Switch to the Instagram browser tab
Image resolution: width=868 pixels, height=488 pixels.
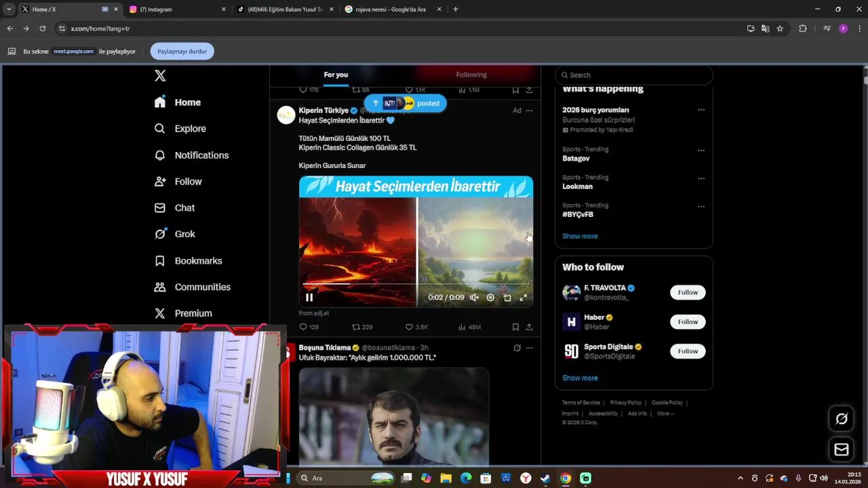click(176, 9)
